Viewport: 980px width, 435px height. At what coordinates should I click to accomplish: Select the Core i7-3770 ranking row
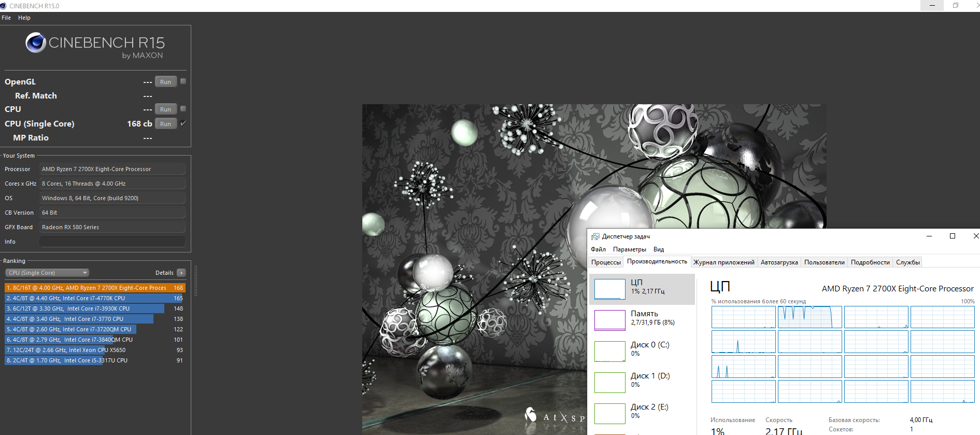(95, 319)
